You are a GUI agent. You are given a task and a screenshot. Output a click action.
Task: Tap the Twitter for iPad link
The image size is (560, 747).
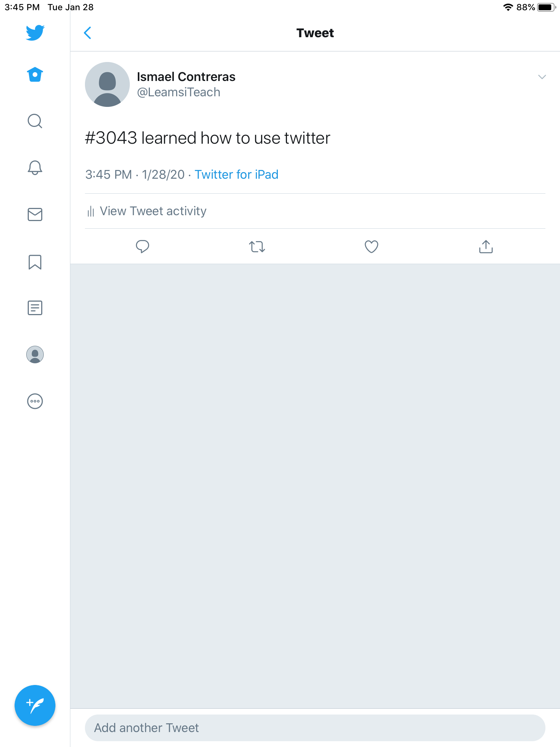(236, 175)
